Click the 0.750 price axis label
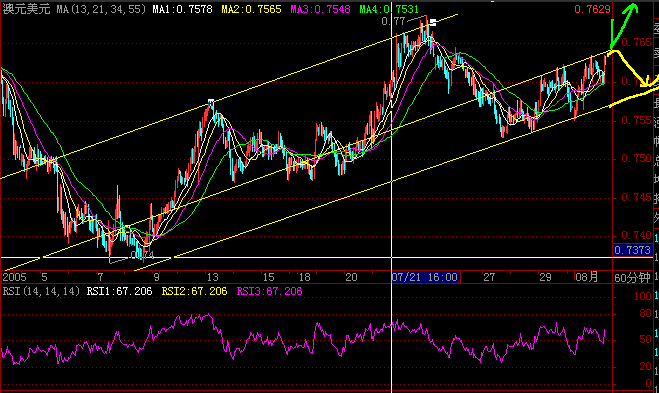 (x=636, y=158)
